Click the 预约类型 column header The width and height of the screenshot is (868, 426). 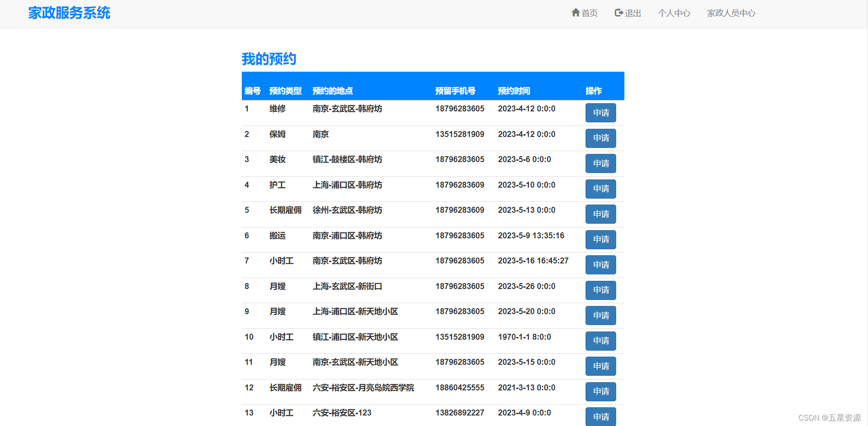tap(286, 91)
